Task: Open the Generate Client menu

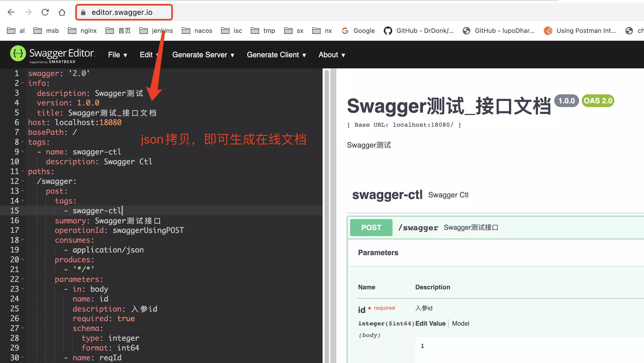Action: click(276, 55)
